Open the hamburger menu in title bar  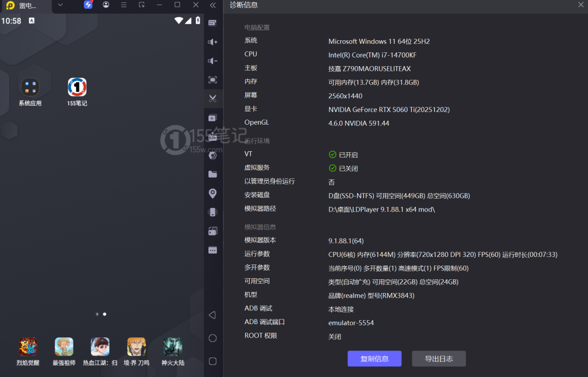[123, 5]
